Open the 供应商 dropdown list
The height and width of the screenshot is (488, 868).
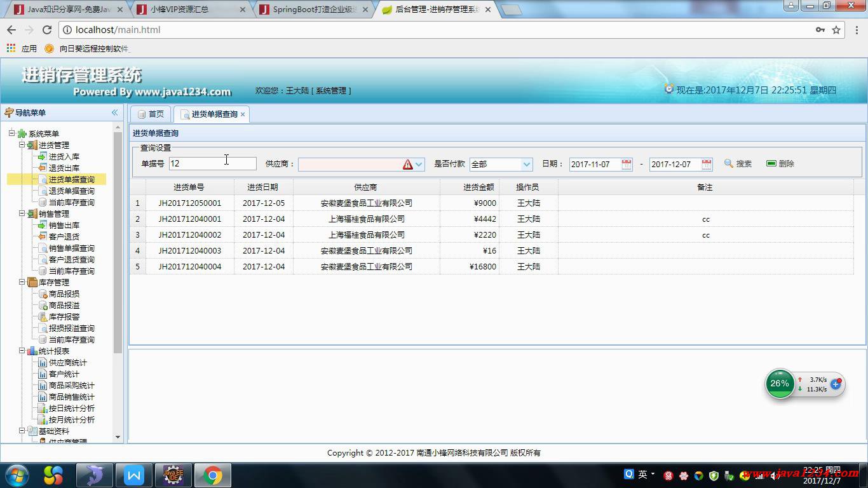[x=419, y=164]
